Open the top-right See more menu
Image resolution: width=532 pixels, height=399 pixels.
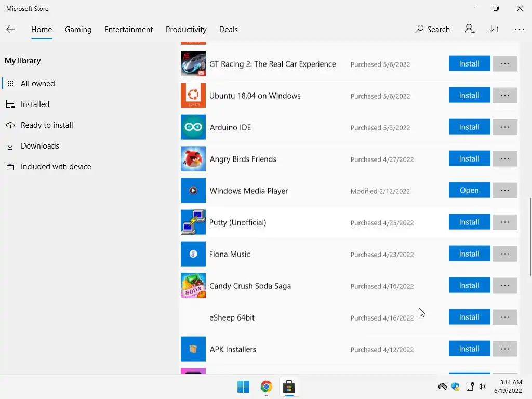tap(519, 30)
